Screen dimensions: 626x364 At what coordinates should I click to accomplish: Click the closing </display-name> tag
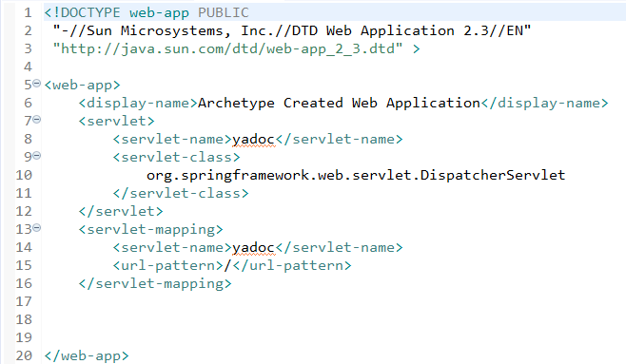(x=544, y=104)
